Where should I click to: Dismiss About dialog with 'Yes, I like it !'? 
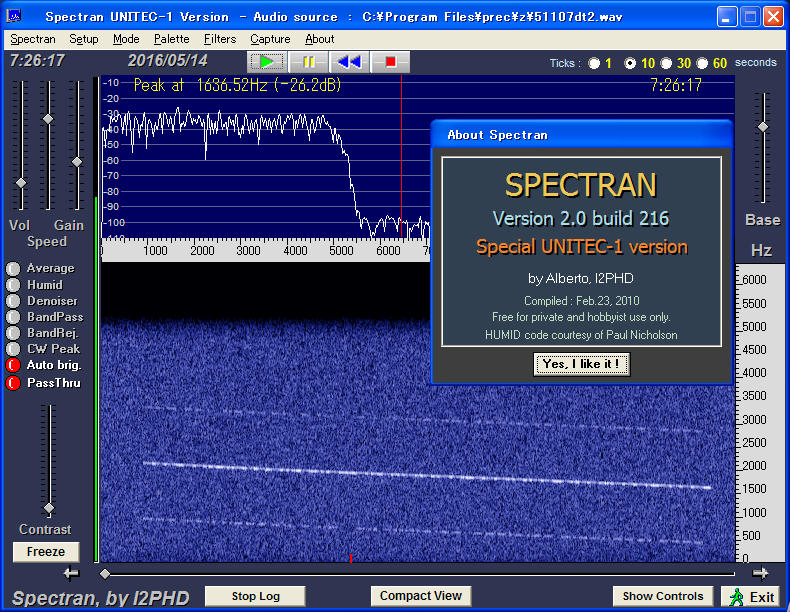[581, 364]
